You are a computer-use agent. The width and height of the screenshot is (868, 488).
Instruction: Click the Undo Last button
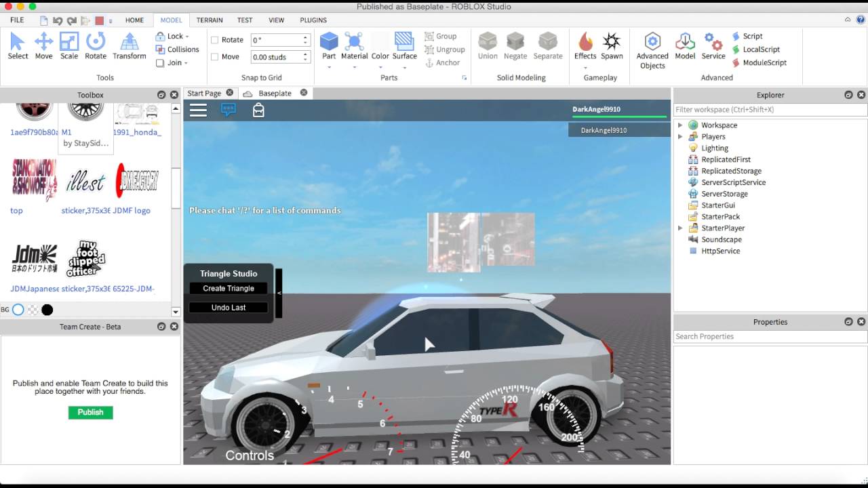point(229,308)
